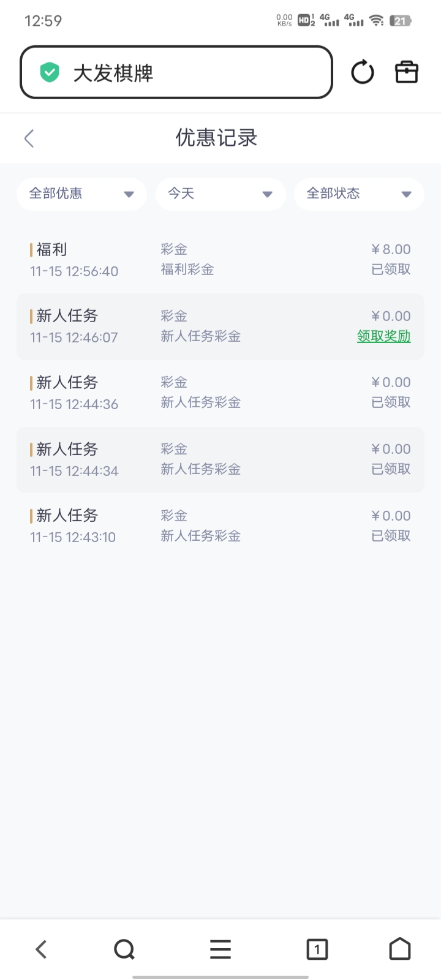Click the 领取奖励 claim reward link
441x980 pixels.
(x=383, y=336)
